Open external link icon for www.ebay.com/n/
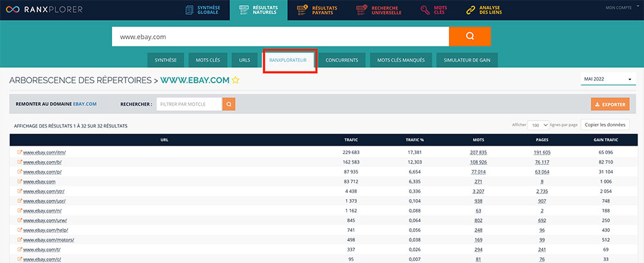644x263 pixels. (19, 210)
